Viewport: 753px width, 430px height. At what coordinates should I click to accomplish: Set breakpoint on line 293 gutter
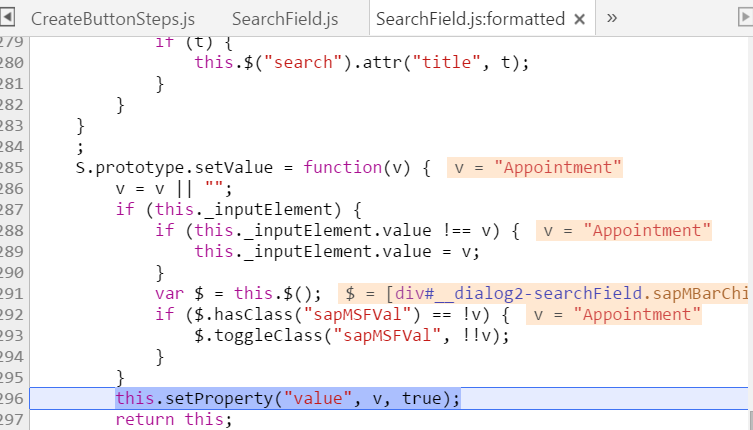click(x=12, y=336)
